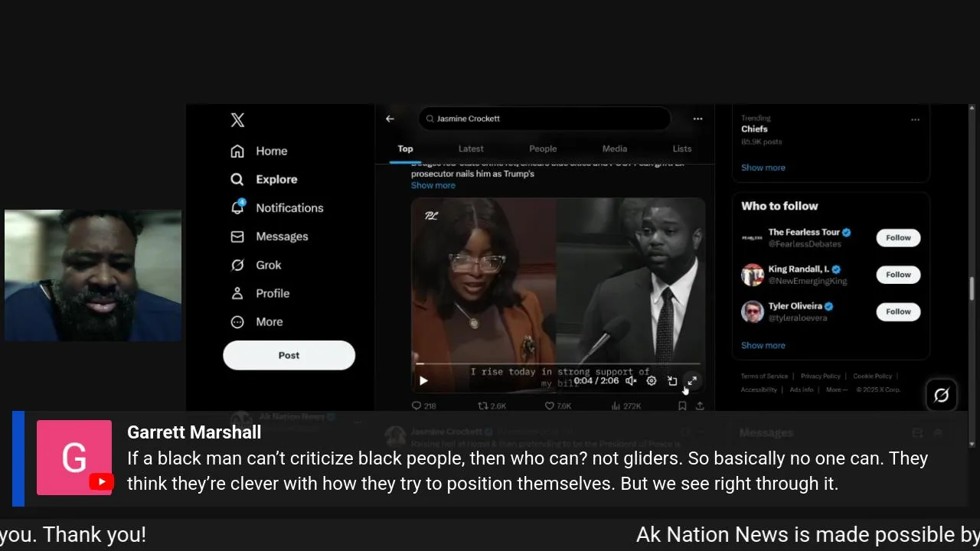Click the video progress bar
The image size is (980, 551).
point(558,364)
